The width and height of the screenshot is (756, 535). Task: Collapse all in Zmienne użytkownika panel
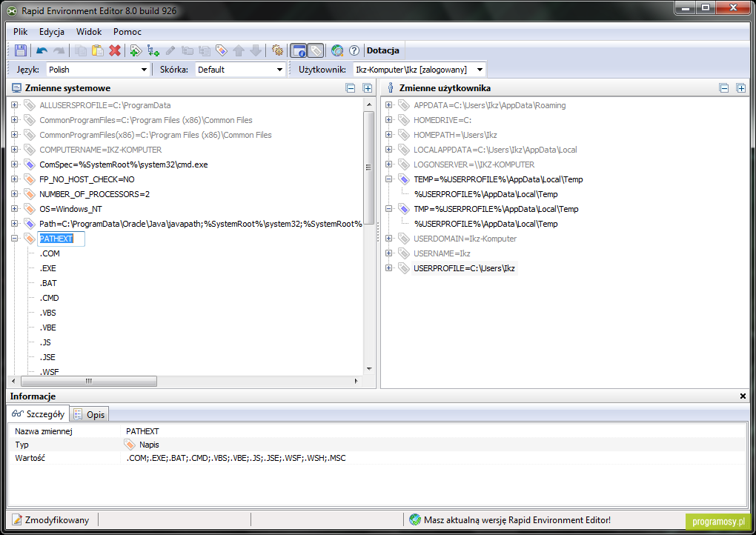coord(723,88)
